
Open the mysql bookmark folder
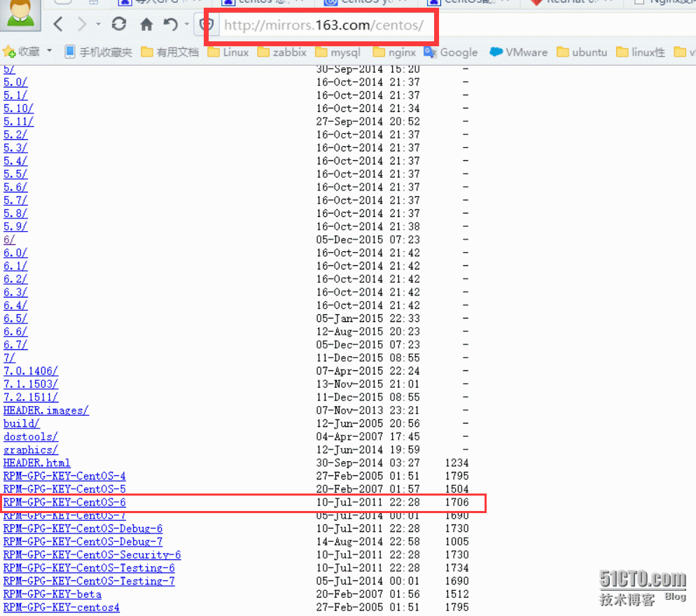pos(337,52)
